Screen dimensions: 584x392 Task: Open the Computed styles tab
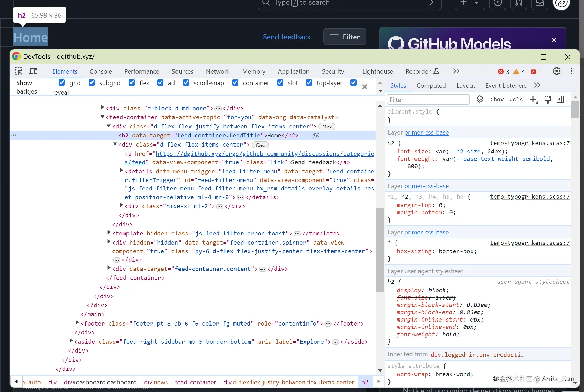pyautogui.click(x=431, y=86)
